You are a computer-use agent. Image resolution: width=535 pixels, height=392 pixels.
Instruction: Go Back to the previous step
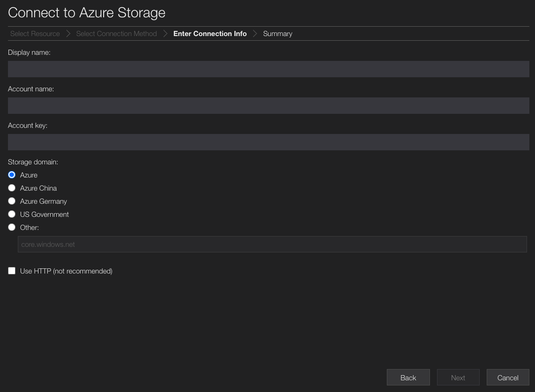pos(408,377)
